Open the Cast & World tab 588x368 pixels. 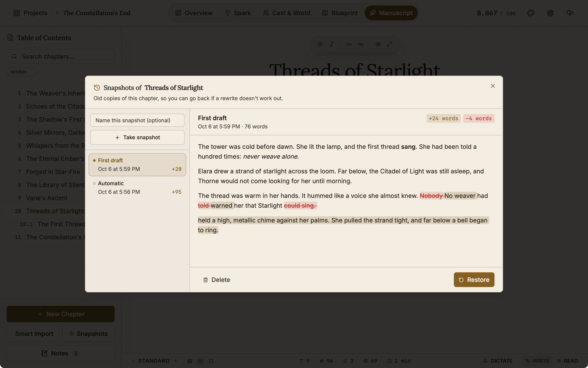[x=286, y=13]
